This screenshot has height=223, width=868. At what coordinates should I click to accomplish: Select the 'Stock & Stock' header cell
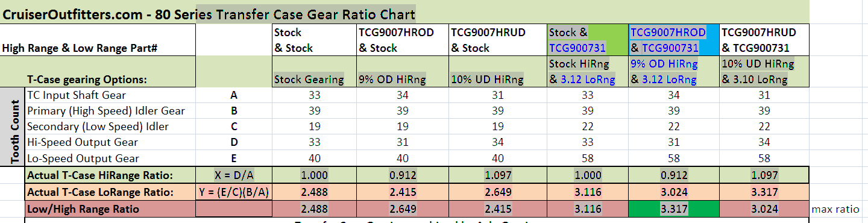(x=315, y=40)
